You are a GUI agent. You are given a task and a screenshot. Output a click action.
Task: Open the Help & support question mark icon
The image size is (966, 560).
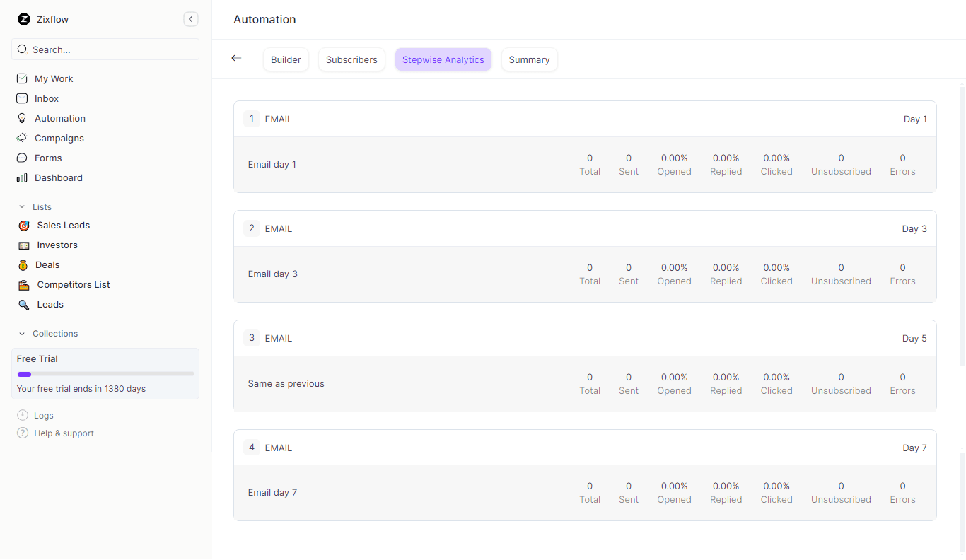[x=23, y=433]
